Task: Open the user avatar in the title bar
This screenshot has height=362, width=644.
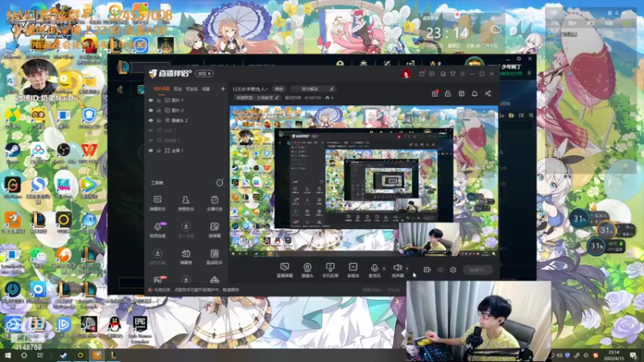Action: pyautogui.click(x=407, y=74)
